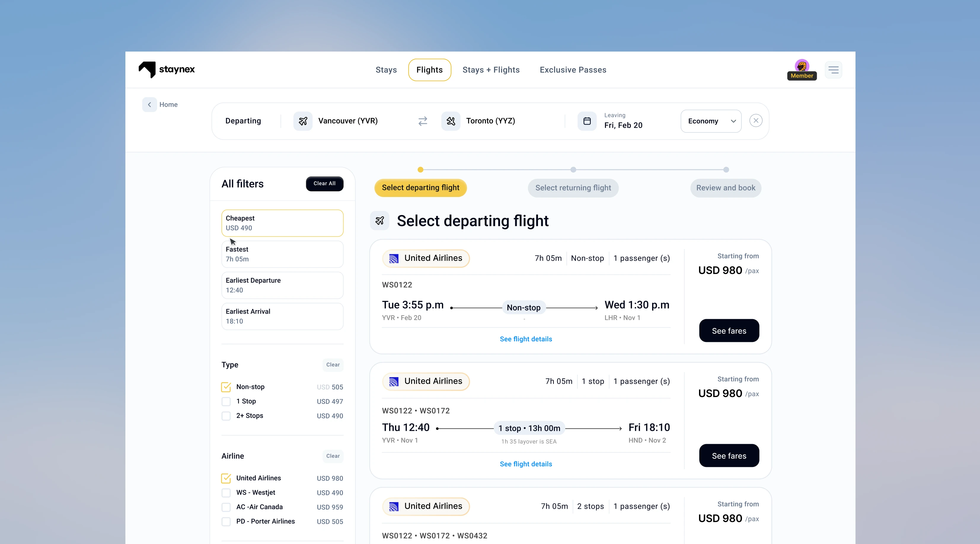Click the Non-stop badge on flight route
This screenshot has width=980, height=544.
(x=523, y=308)
